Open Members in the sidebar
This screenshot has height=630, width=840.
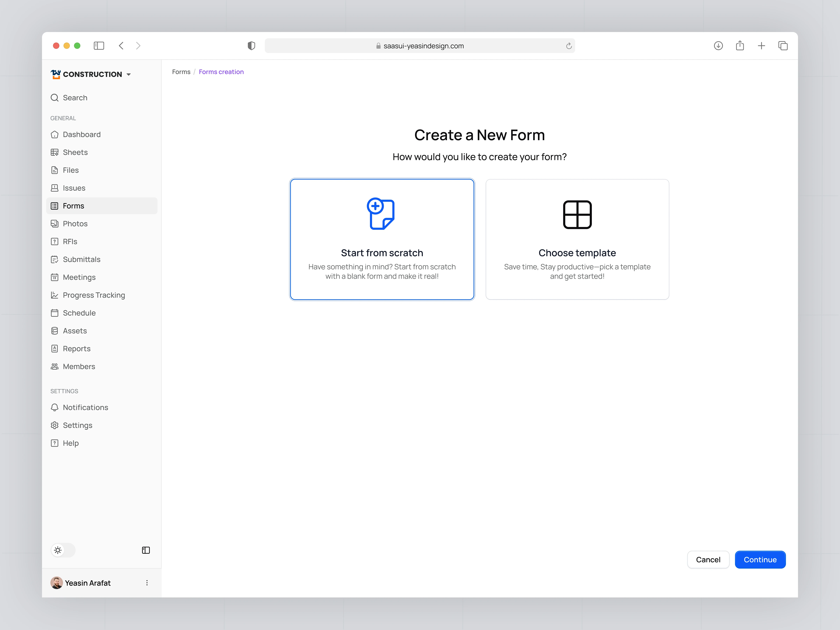click(102, 366)
